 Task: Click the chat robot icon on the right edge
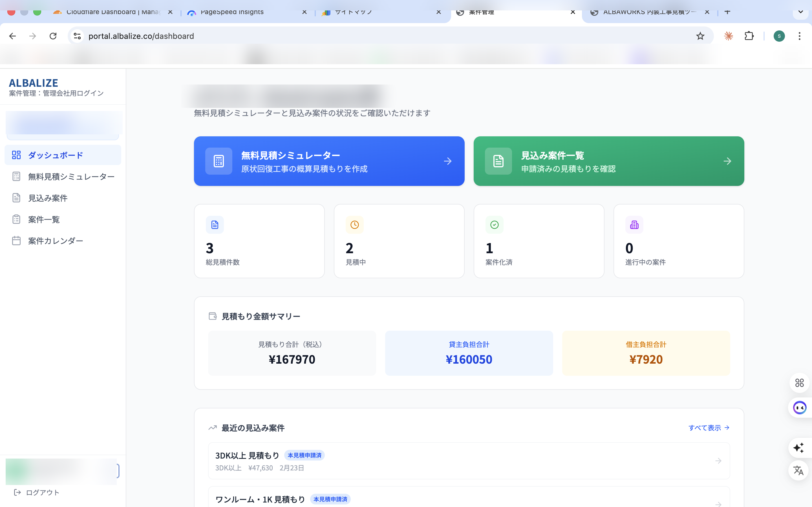point(800,407)
